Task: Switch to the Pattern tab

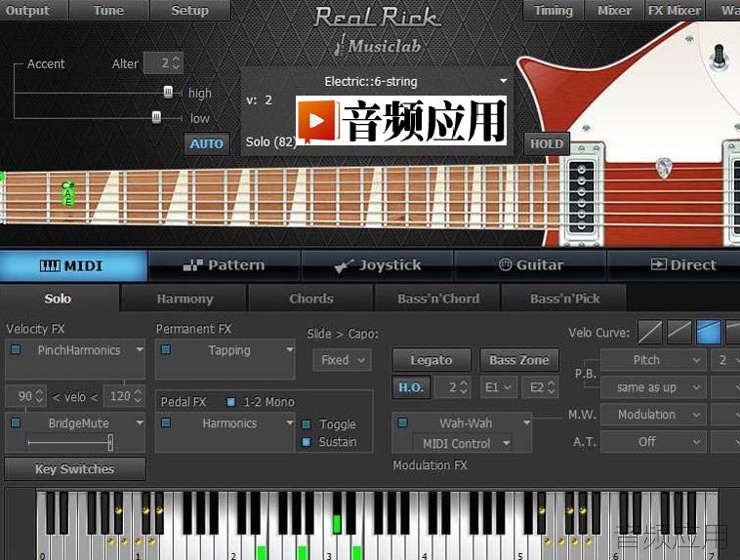Action: click(x=225, y=265)
